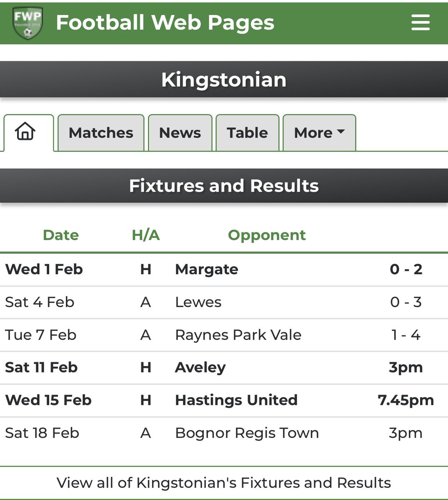Open the hamburger menu icon

pos(420,22)
